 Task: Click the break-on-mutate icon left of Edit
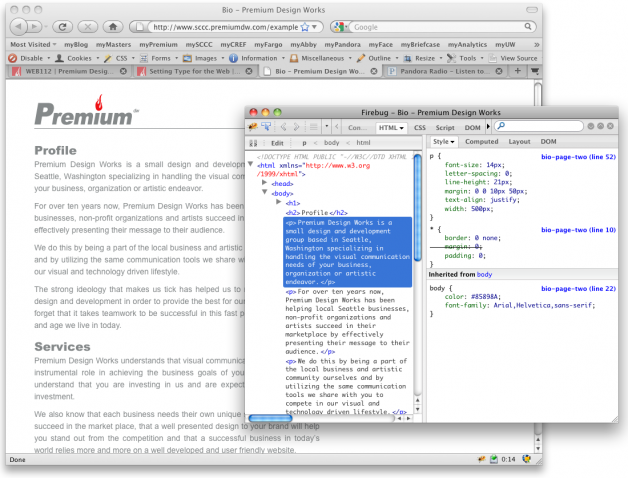pyautogui.click(x=253, y=143)
